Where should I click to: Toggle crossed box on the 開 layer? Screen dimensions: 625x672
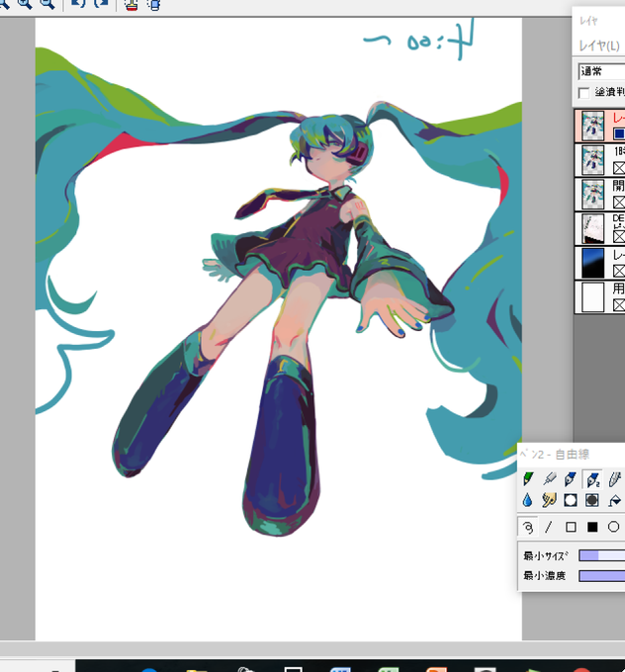(618, 202)
